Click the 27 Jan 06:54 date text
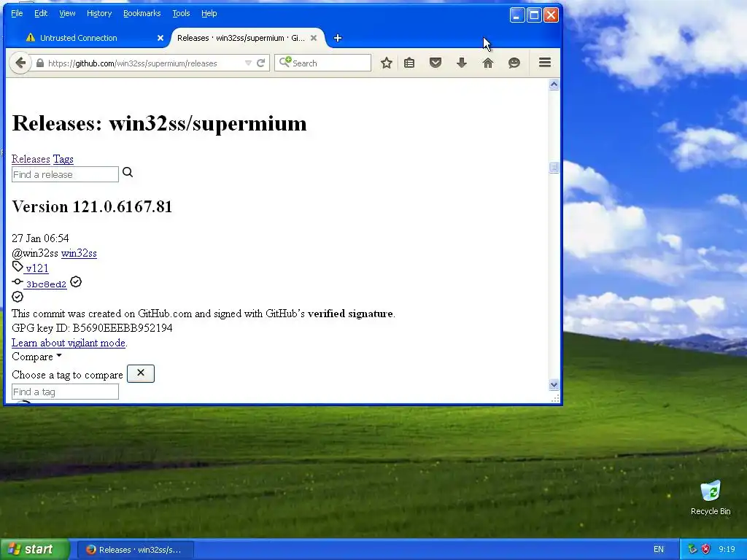 [x=40, y=238]
